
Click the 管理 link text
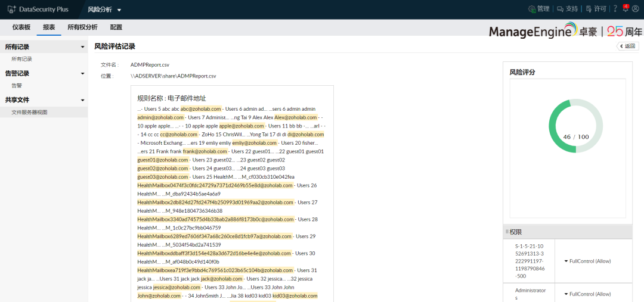point(543,9)
